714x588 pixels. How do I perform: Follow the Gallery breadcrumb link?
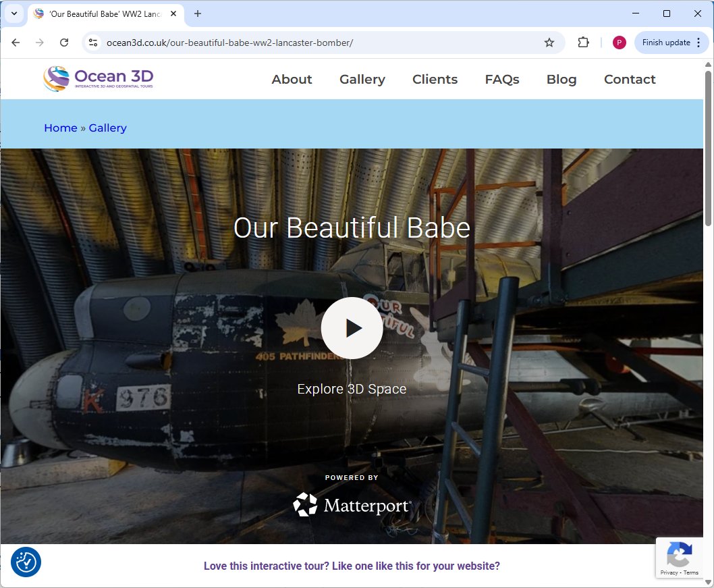107,128
